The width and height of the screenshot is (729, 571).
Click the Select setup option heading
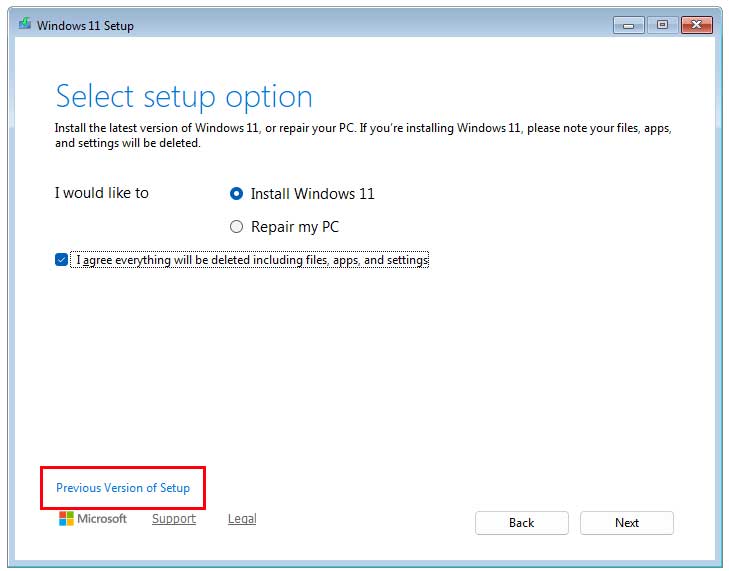pyautogui.click(x=184, y=97)
